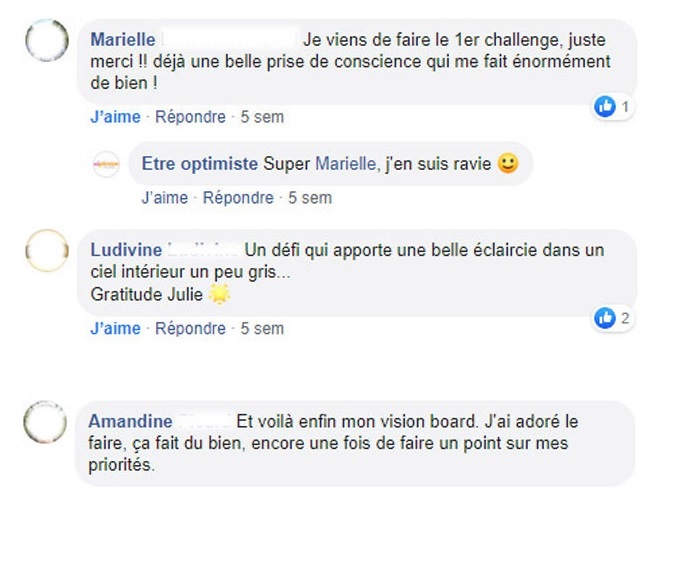Click the like reaction icon on Marielle's comment
The width and height of the screenshot is (696, 568).
(604, 106)
